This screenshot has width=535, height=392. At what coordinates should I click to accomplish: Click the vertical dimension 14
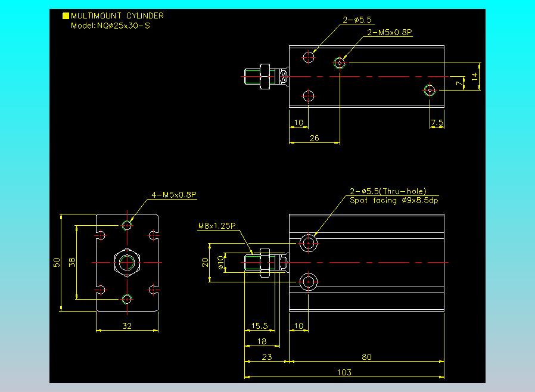(x=475, y=77)
